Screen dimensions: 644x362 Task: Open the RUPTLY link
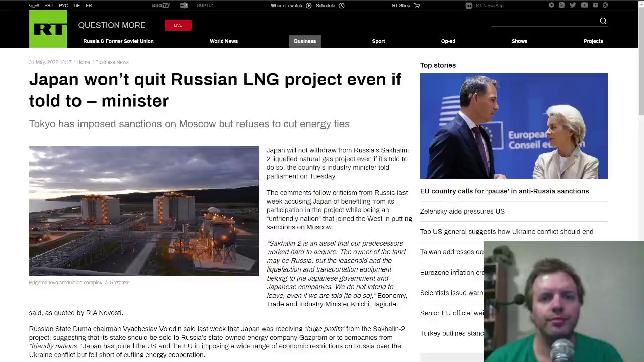(205, 6)
